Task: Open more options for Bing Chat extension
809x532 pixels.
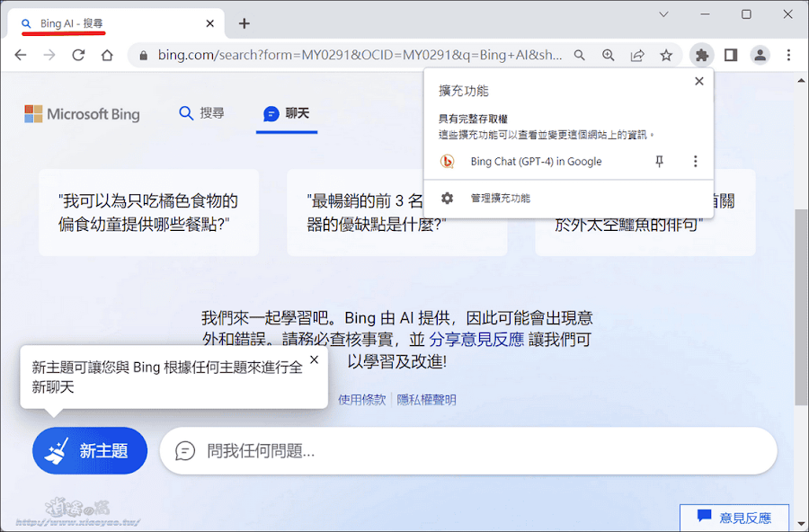Action: pos(696,162)
